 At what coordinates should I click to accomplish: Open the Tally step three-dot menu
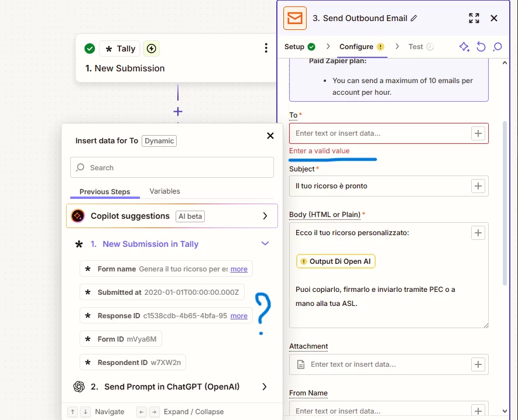pyautogui.click(x=266, y=48)
